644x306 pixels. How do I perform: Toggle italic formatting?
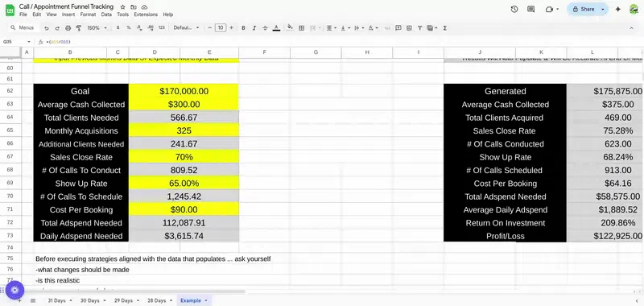254,28
